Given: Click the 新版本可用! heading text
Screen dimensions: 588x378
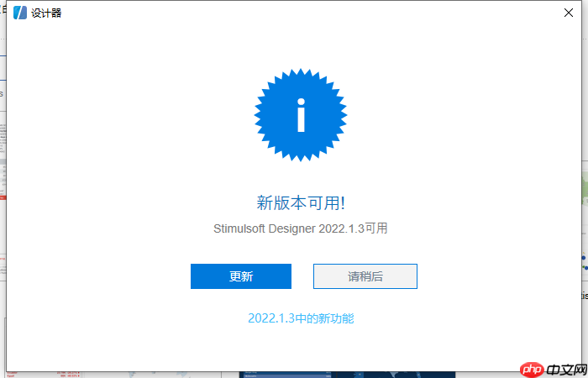Looking at the screenshot, I should tap(301, 203).
